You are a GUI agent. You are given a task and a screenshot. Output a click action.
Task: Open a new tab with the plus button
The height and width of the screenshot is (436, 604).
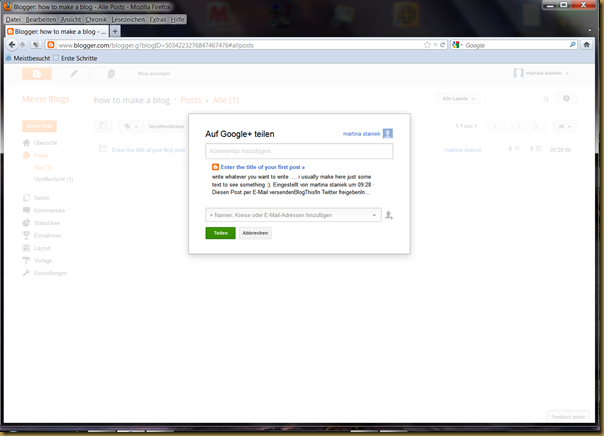tap(115, 31)
